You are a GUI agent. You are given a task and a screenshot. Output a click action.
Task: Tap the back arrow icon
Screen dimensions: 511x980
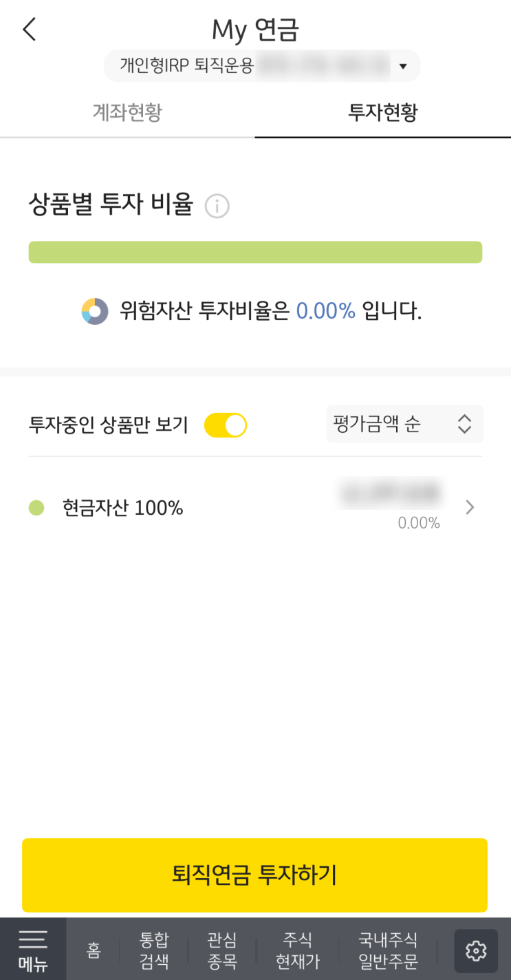pos(29,30)
